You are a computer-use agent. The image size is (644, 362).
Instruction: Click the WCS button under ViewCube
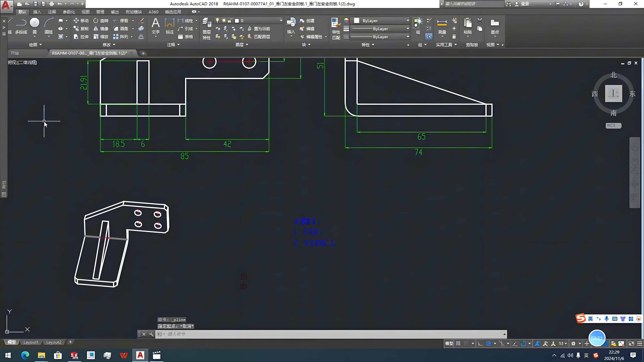614,125
